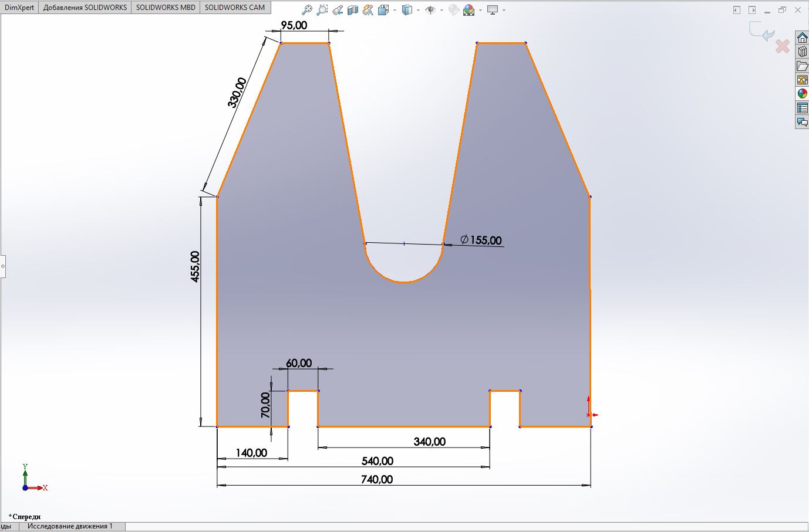Open the SOLIDWORKS CAM tab
This screenshot has width=809, height=532.
[x=235, y=8]
